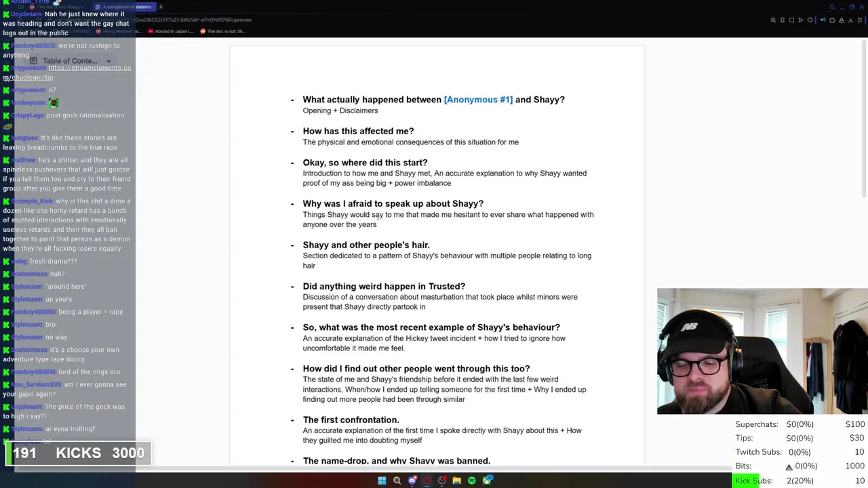This screenshot has height=488, width=868.
Task: Open the Easy Setup sliders icon
Action: (860, 20)
